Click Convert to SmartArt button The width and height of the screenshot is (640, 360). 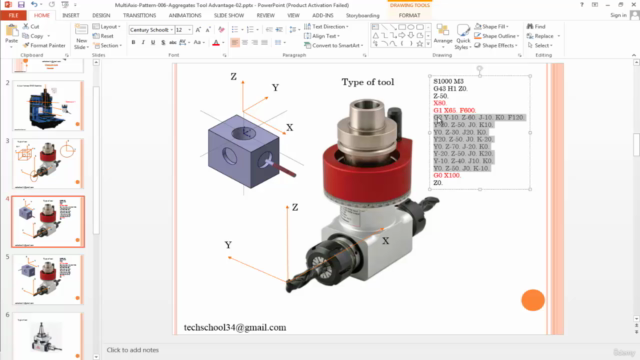point(333,45)
